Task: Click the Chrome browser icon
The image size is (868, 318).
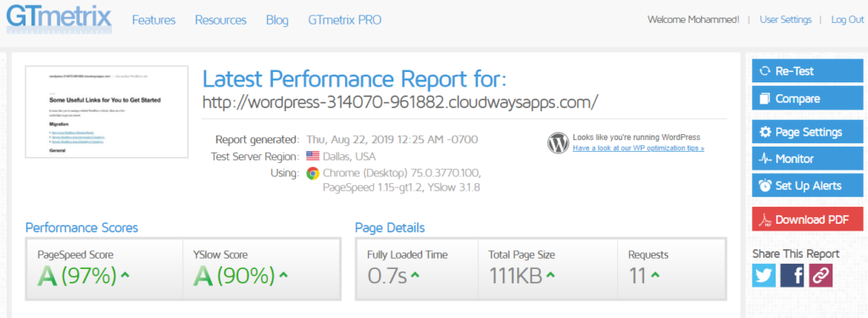Action: pos(312,173)
